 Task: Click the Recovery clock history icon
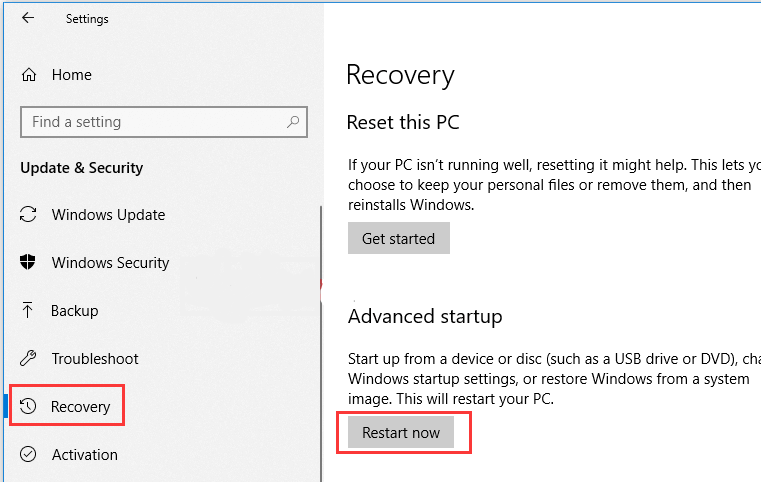point(29,407)
